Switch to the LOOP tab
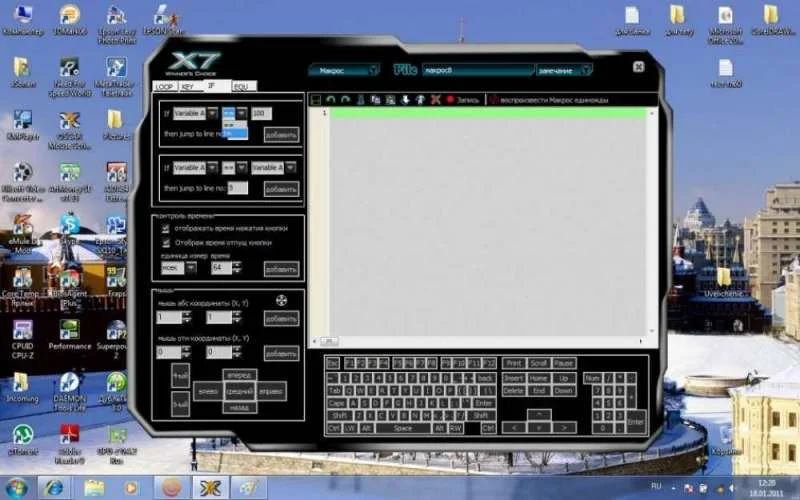The image size is (800, 500). coord(164,86)
